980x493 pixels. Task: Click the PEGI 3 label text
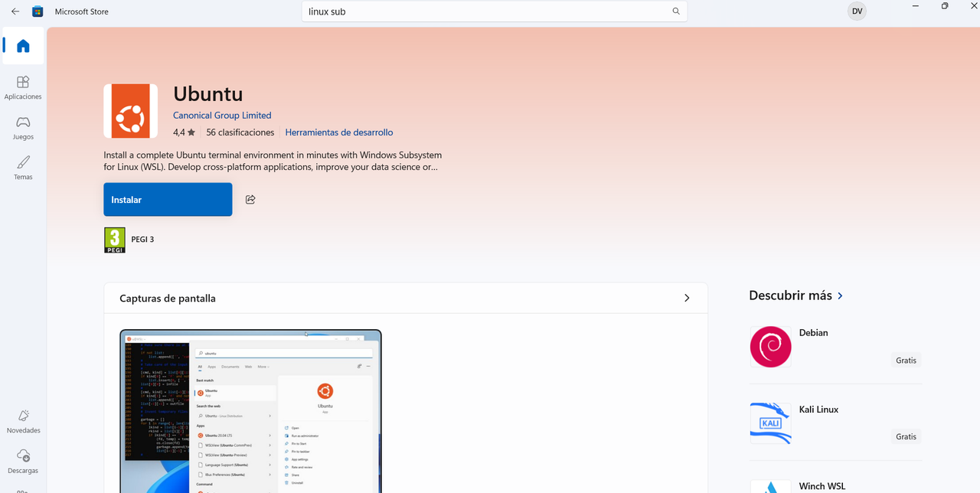click(x=142, y=240)
